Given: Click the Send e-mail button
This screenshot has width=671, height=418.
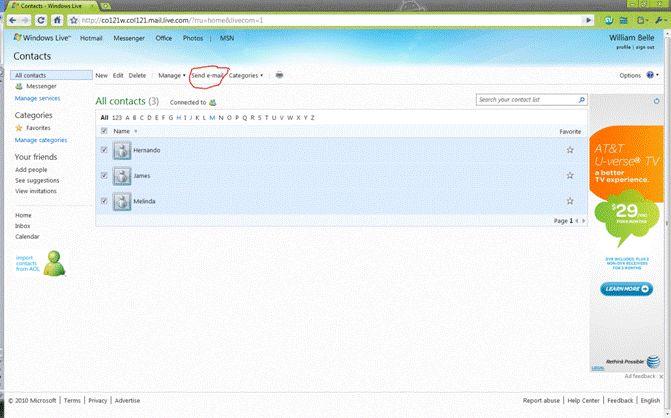Looking at the screenshot, I should [208, 75].
